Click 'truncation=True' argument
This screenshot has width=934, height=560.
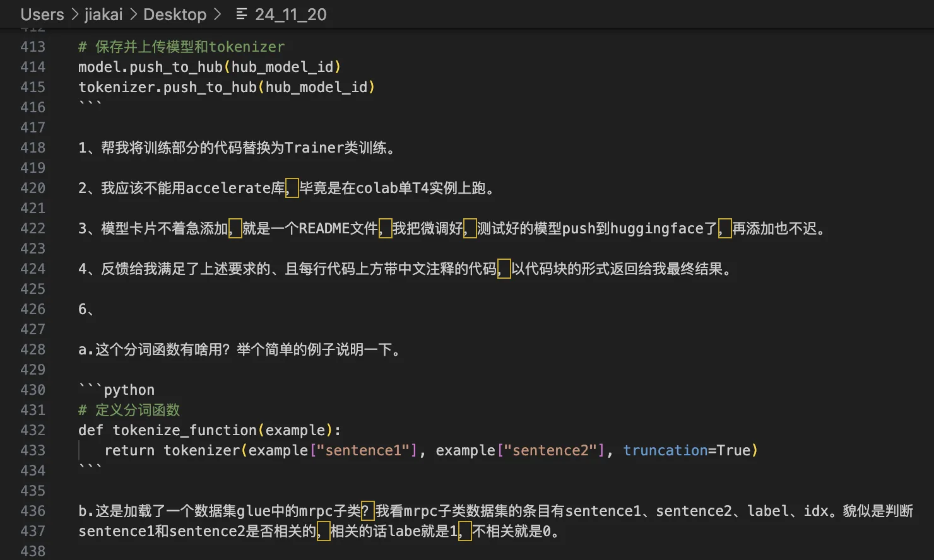pyautogui.click(x=687, y=450)
